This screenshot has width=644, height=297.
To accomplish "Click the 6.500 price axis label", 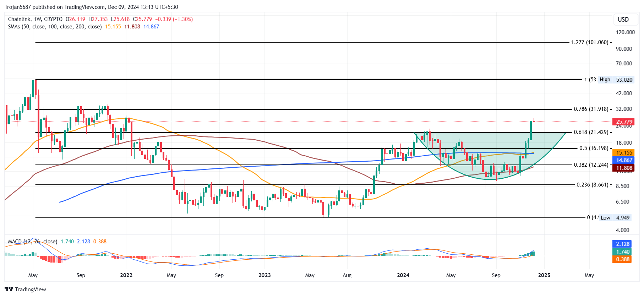I will tap(622, 202).
